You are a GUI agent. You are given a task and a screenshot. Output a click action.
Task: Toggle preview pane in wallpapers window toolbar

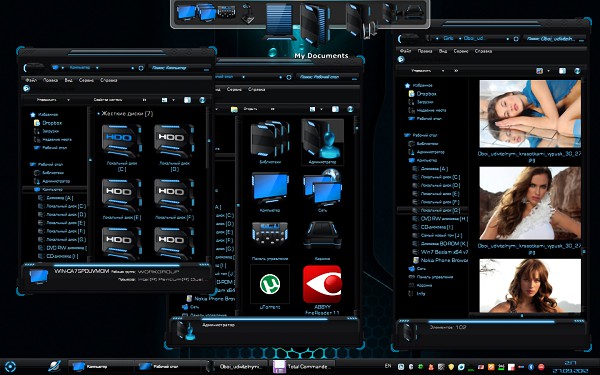[x=562, y=71]
